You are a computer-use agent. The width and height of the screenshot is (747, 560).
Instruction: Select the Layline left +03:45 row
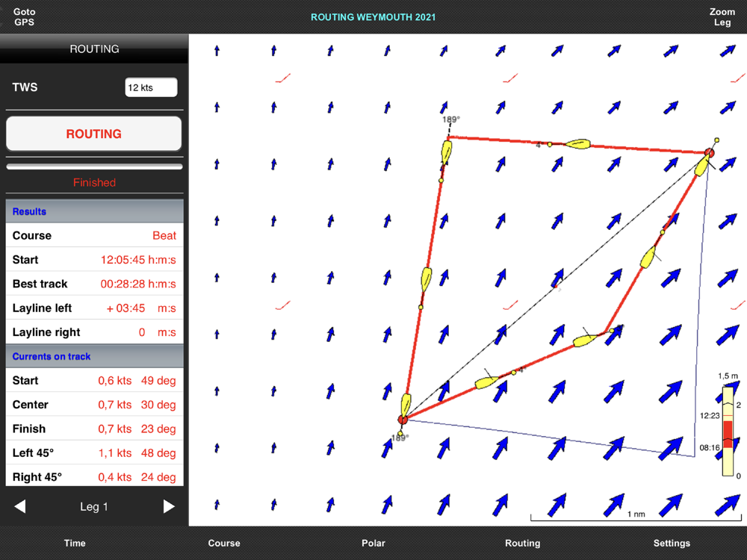pyautogui.click(x=94, y=308)
